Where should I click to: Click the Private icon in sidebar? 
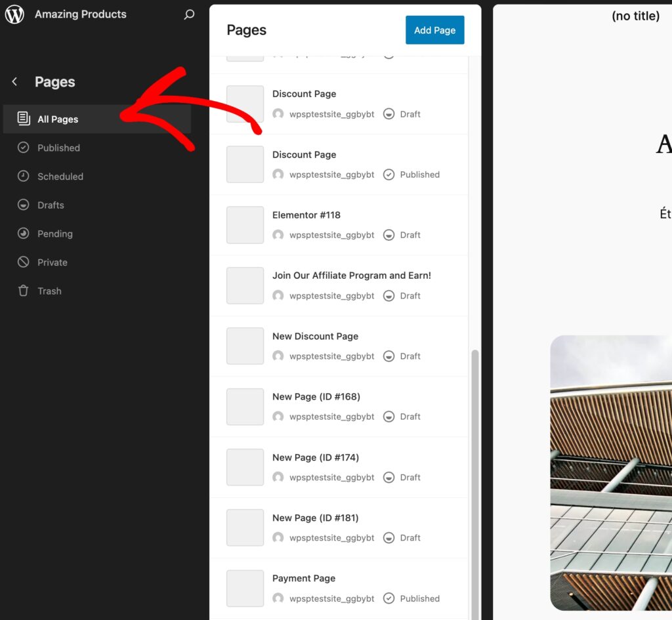[24, 262]
